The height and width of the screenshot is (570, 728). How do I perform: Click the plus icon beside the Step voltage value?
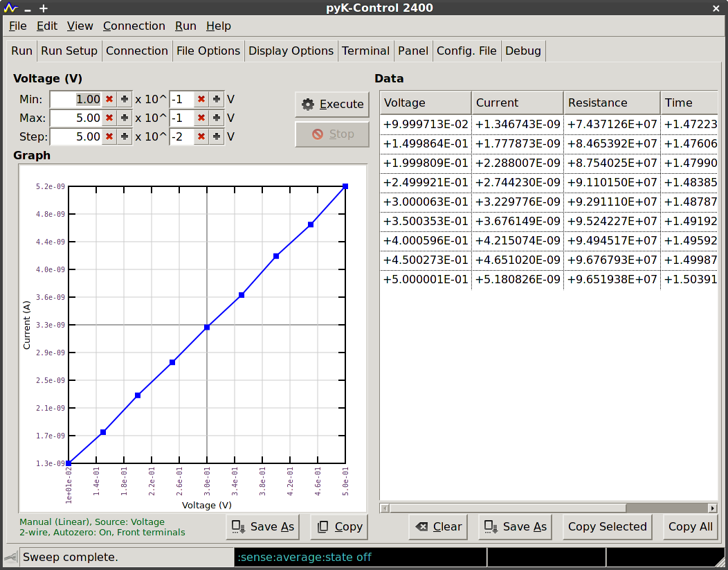pos(125,136)
